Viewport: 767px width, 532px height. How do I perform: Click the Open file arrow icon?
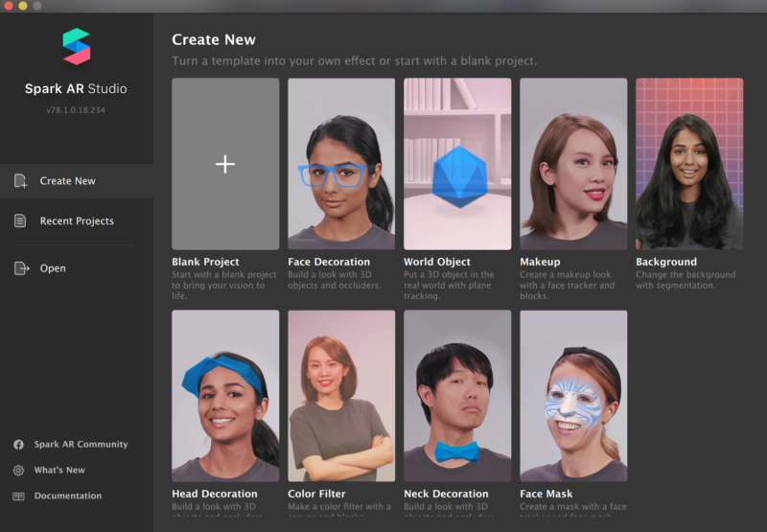tap(21, 268)
